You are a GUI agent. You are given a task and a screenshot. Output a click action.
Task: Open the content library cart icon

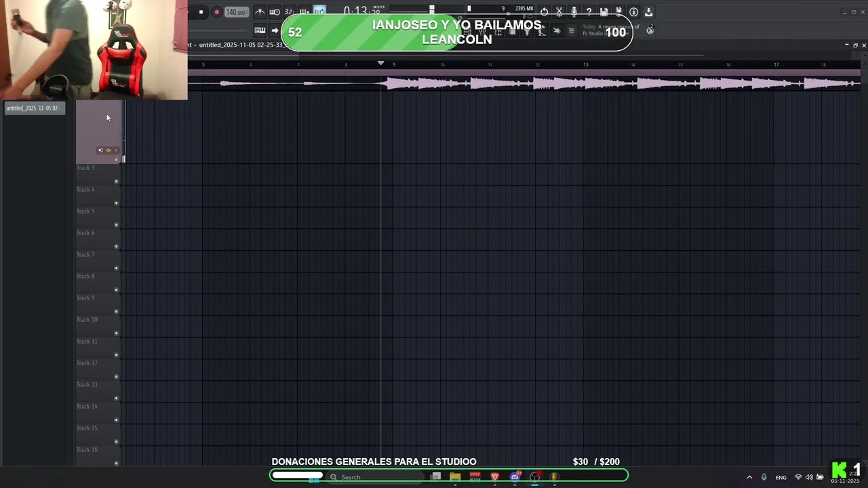coord(571,30)
